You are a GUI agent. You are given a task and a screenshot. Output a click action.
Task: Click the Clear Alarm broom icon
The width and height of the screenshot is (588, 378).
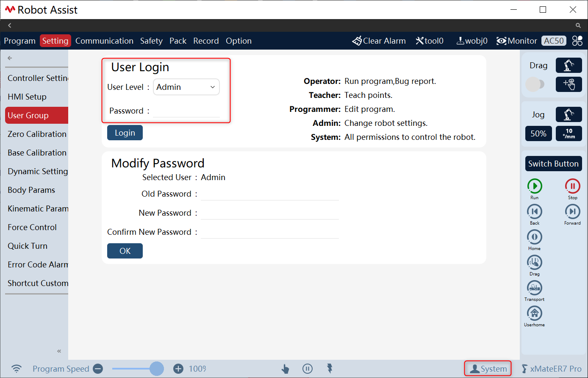point(357,41)
